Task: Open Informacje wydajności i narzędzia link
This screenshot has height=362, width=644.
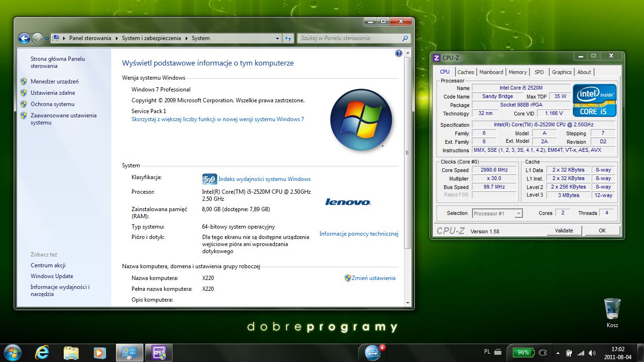Action: [60, 290]
